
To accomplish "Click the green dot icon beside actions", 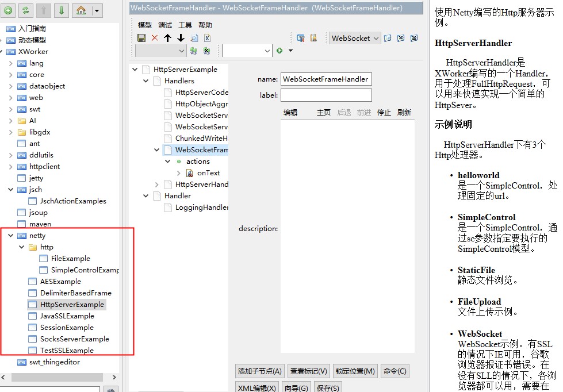I will tap(179, 162).
